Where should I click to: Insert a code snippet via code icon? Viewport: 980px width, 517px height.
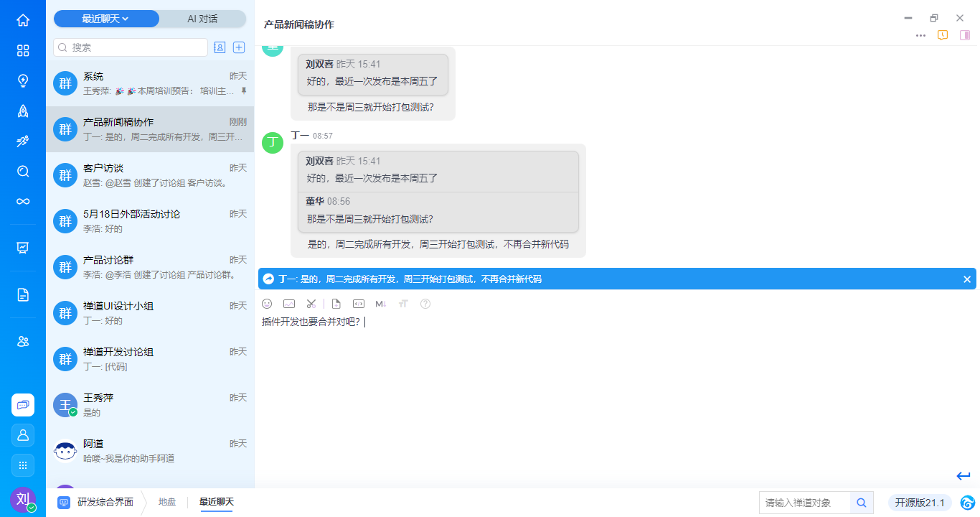[x=359, y=304]
